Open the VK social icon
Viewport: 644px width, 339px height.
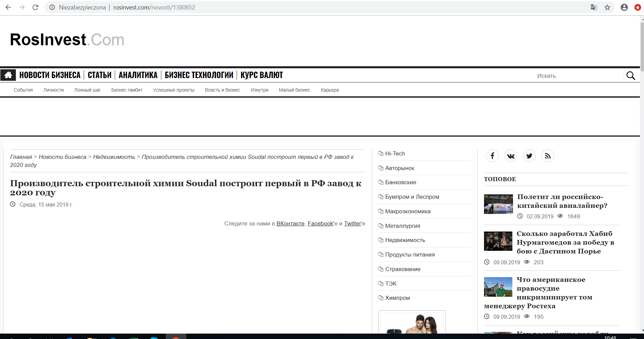pos(511,156)
